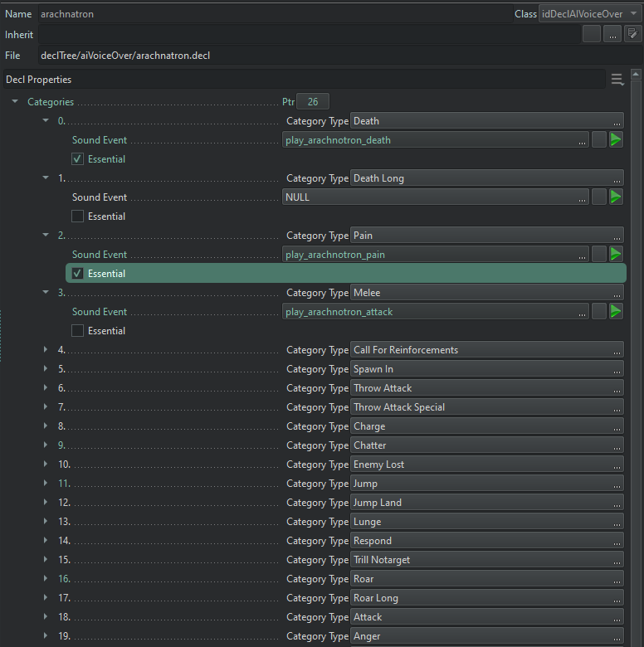
Task: Collapse the Categories tree node
Action: point(15,101)
